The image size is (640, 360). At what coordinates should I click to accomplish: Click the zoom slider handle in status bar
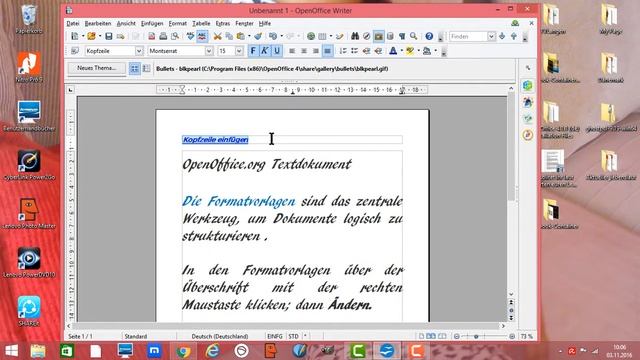pos(476,336)
